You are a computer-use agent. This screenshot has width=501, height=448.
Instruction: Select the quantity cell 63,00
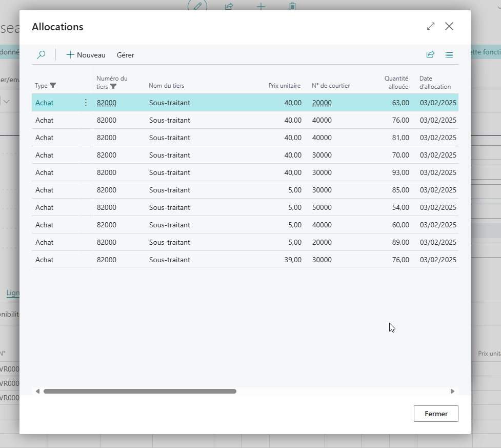point(400,103)
